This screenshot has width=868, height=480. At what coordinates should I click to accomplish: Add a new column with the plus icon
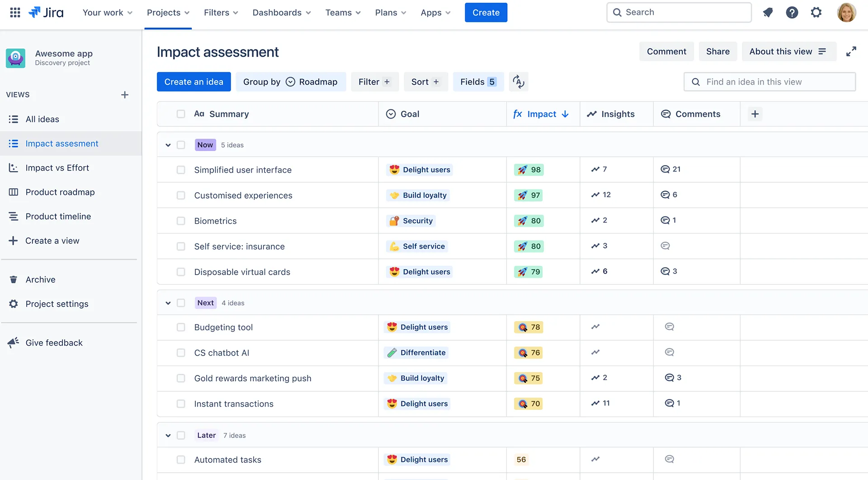(x=755, y=114)
